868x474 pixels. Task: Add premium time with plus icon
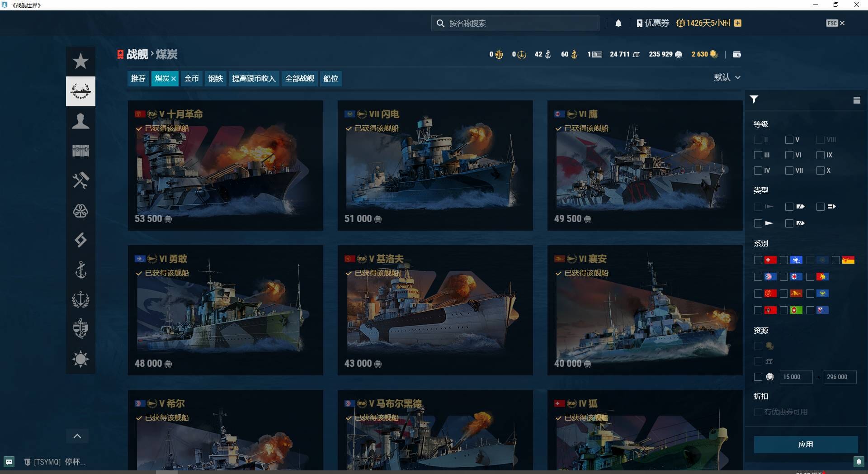pyautogui.click(x=738, y=23)
